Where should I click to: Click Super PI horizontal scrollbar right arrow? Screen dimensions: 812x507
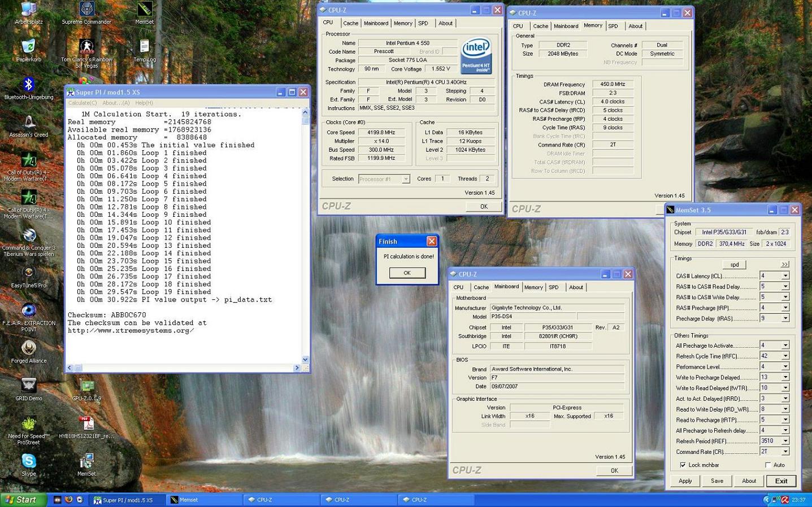297,368
